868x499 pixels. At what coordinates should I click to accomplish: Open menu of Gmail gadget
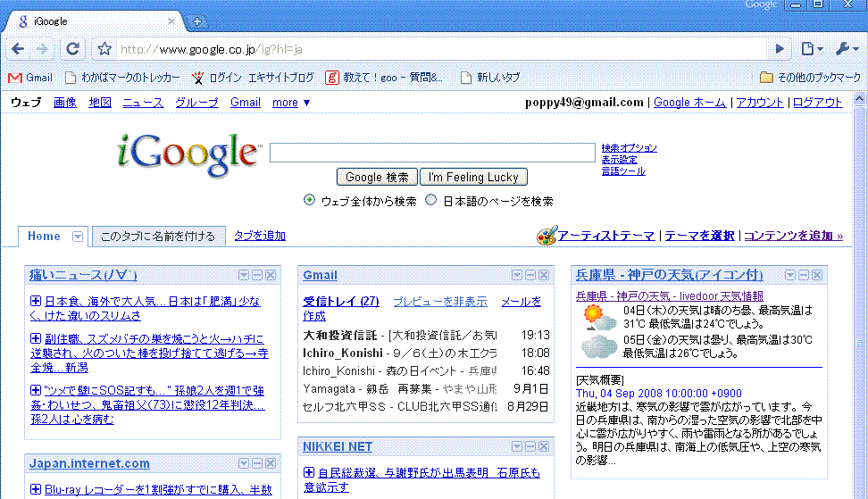pyautogui.click(x=517, y=275)
